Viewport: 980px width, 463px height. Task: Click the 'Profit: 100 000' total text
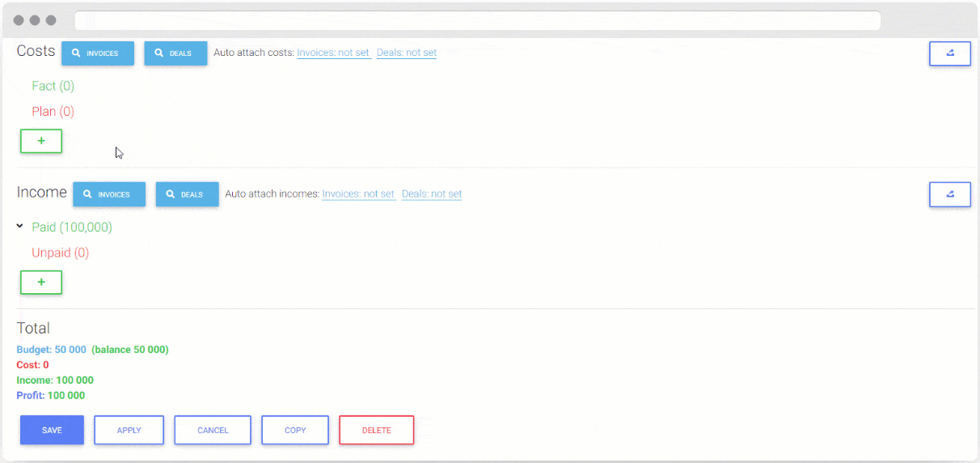(51, 396)
